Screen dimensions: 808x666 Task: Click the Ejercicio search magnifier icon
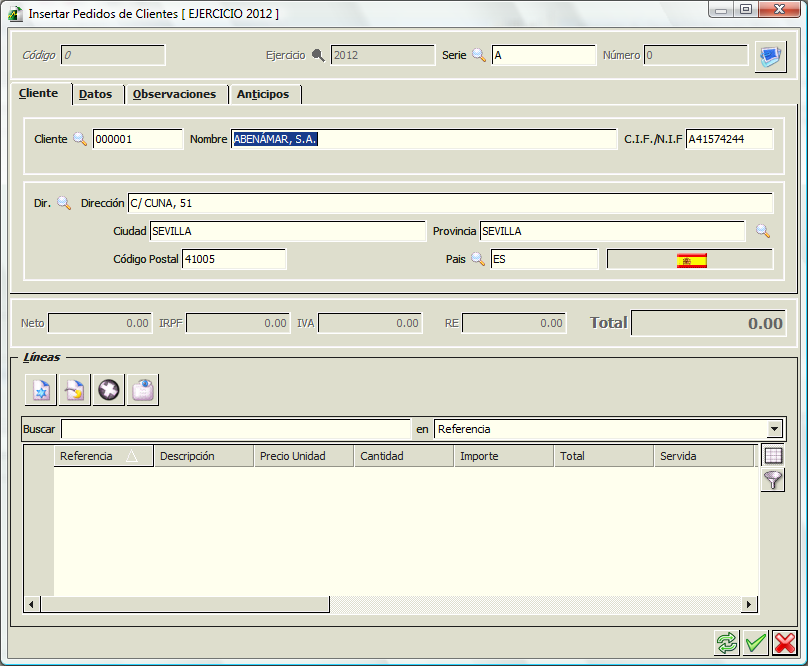(318, 55)
